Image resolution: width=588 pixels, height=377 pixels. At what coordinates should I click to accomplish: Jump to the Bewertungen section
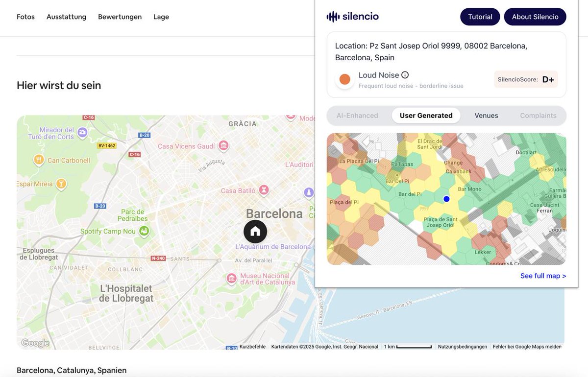click(x=120, y=17)
